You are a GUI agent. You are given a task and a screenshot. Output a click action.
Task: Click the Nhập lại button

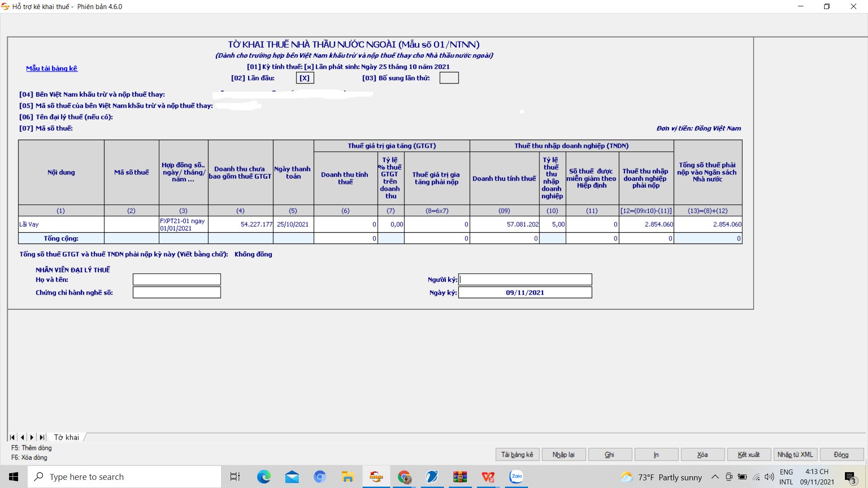pyautogui.click(x=563, y=455)
